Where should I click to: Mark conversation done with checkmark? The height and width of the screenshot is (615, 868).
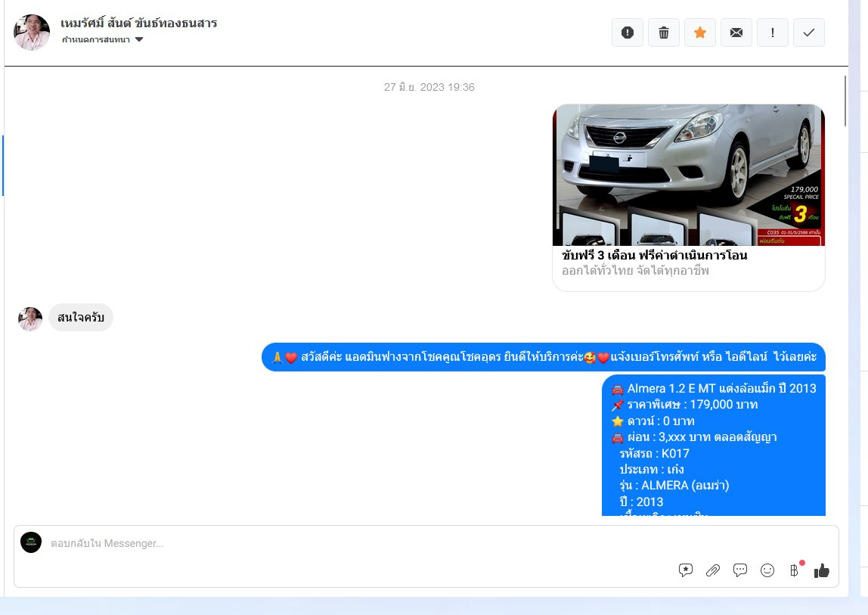pos(809,33)
